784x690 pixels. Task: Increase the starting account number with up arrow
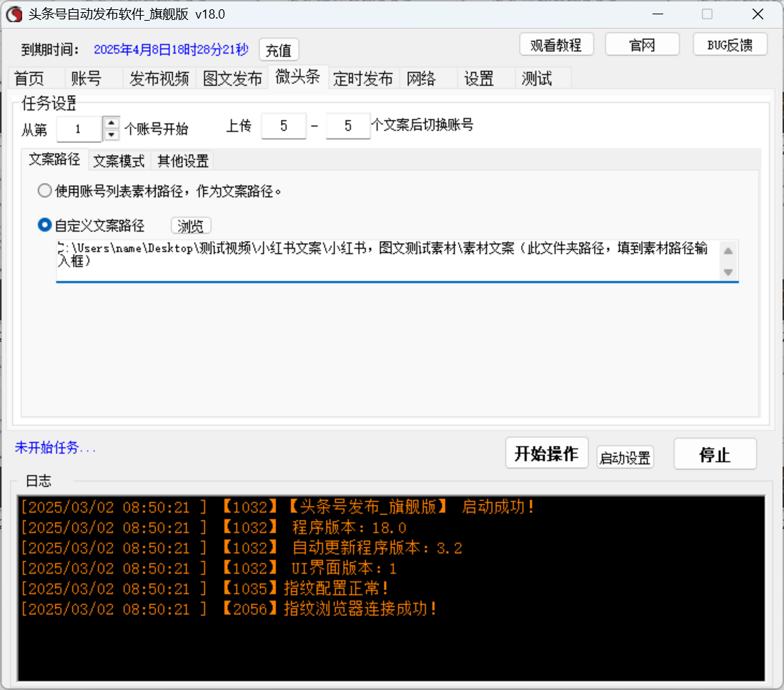pos(111,122)
